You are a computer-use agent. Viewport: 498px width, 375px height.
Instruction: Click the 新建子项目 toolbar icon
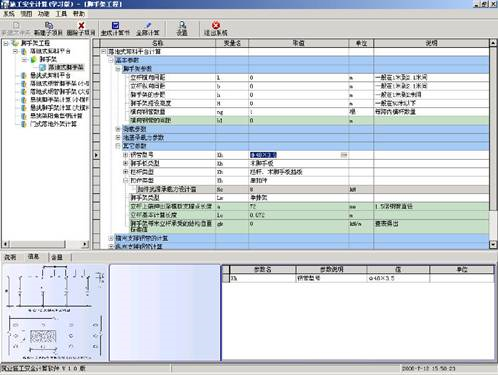point(49,25)
